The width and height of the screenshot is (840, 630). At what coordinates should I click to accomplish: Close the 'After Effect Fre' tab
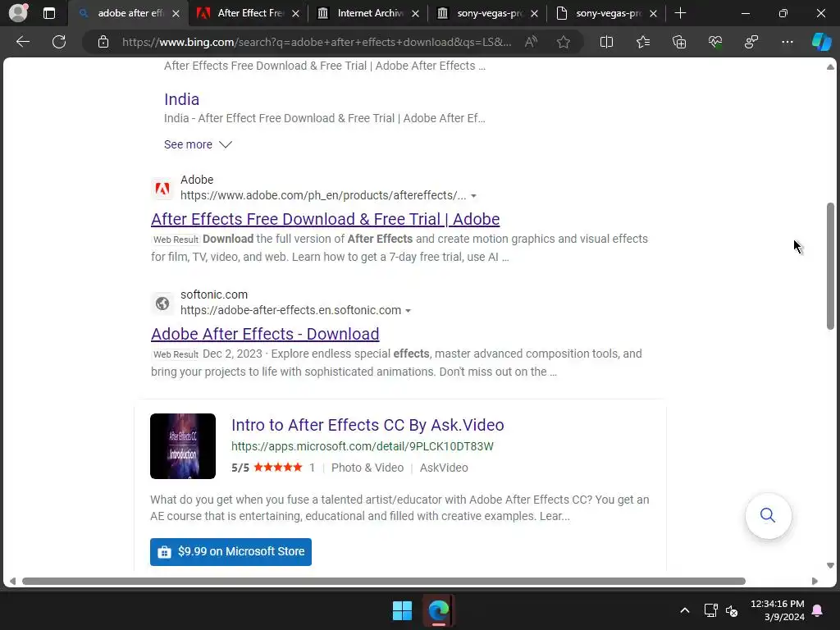click(x=295, y=14)
